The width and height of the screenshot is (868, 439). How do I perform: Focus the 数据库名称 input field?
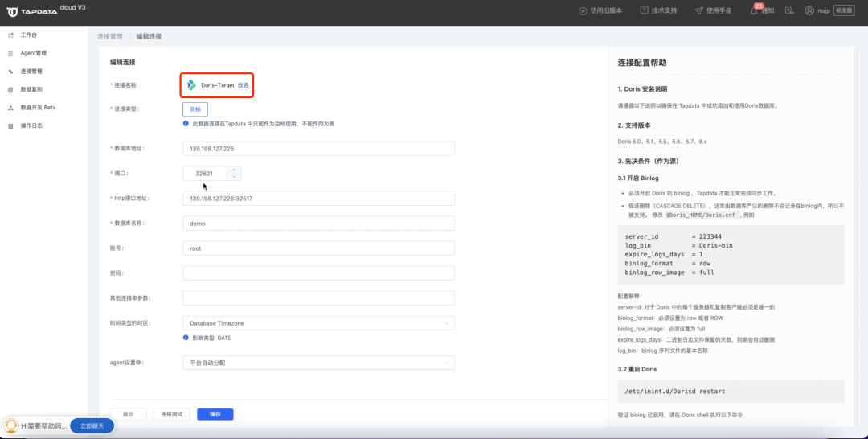(x=318, y=223)
